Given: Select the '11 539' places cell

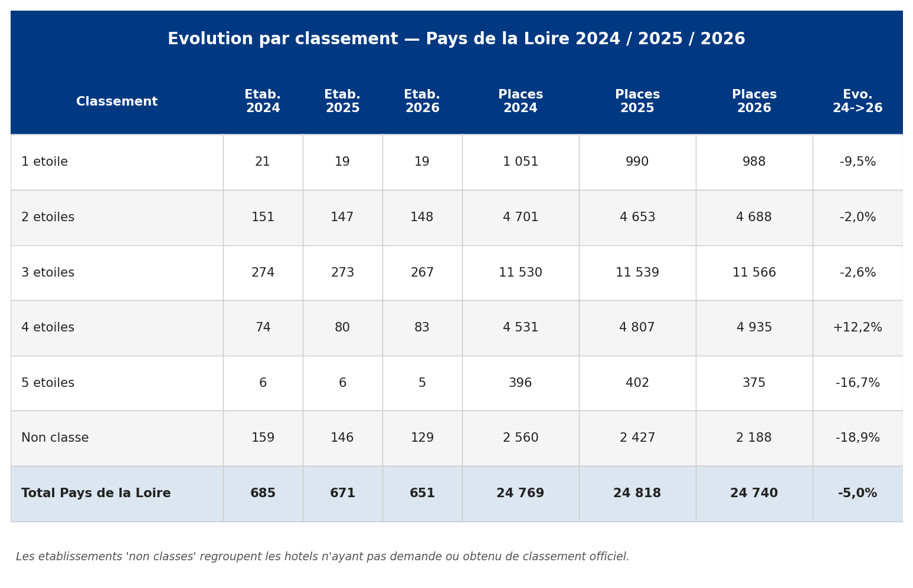Looking at the screenshot, I should [x=637, y=273].
